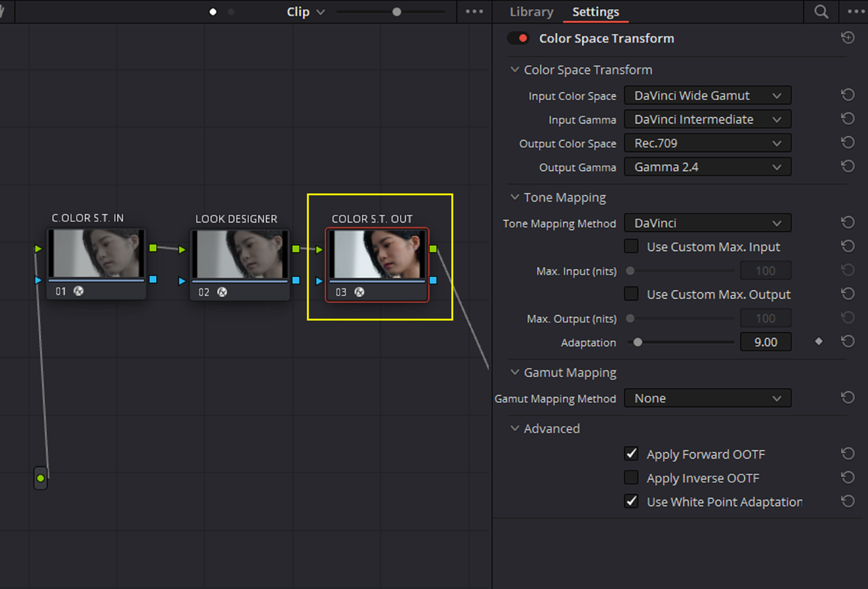Image resolution: width=868 pixels, height=589 pixels.
Task: Reset the Gamut Mapping Method
Action: click(847, 398)
